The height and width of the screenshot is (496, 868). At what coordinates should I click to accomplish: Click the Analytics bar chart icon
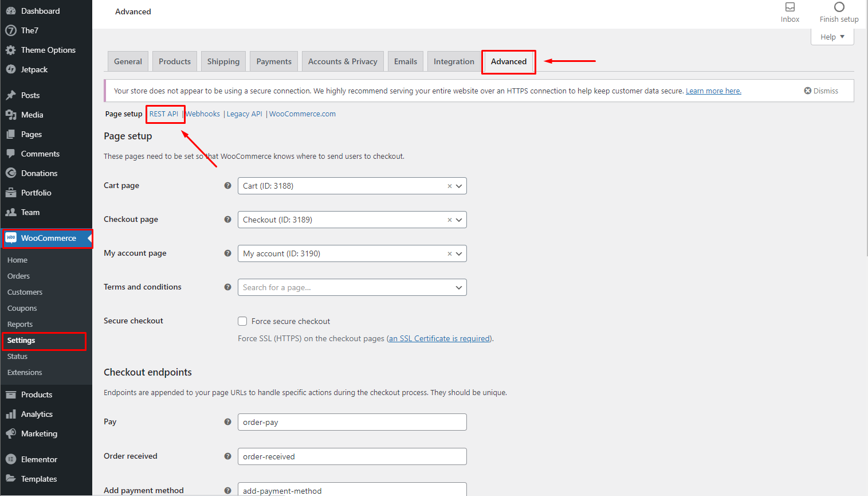[11, 414]
